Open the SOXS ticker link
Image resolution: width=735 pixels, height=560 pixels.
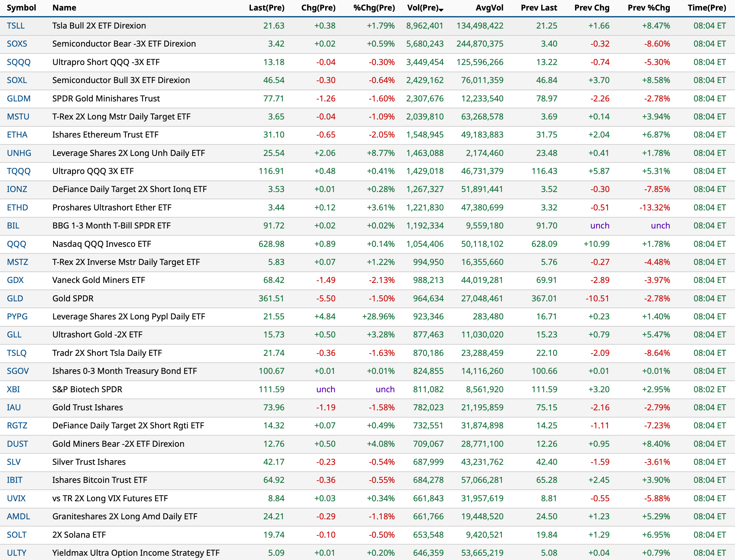click(17, 44)
